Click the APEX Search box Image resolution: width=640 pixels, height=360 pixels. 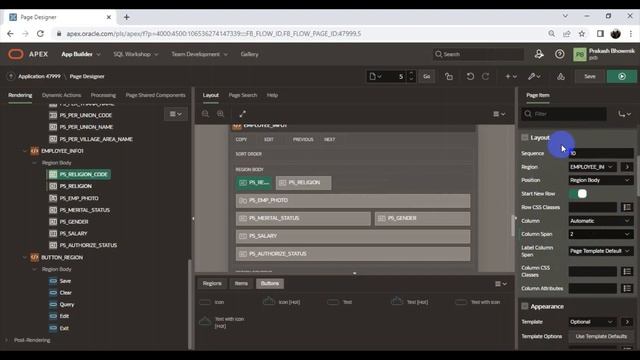tap(478, 54)
